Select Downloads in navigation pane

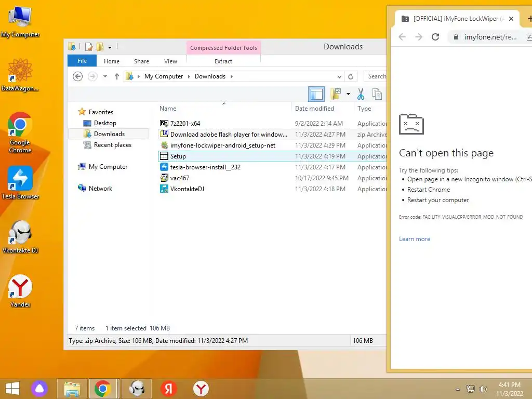tap(109, 134)
